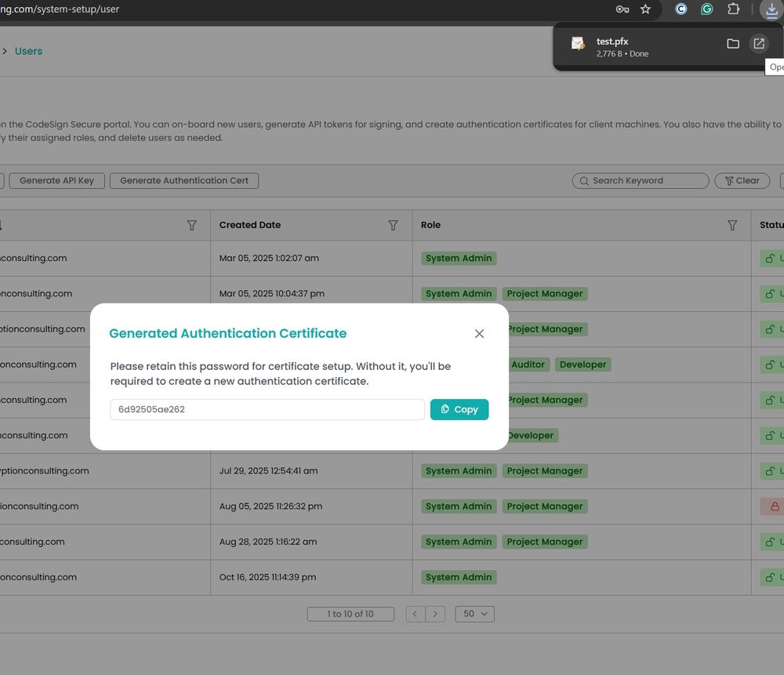Click System Admin tag in Aug 05 row
The image size is (784, 675).
pos(459,506)
